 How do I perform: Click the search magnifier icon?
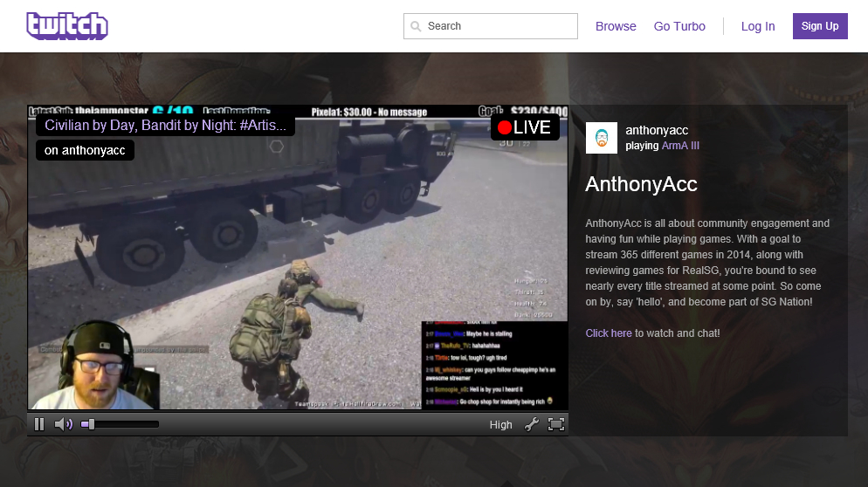click(x=416, y=26)
